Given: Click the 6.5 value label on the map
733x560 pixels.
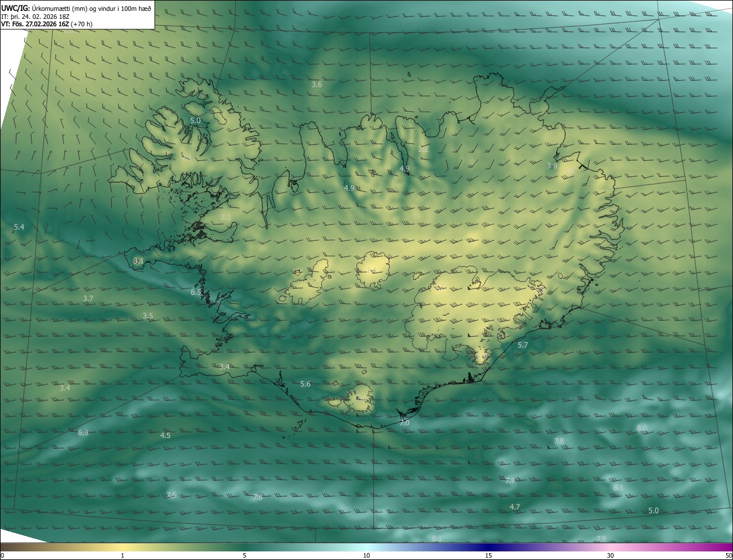Looking at the screenshot, I should click(x=196, y=293).
